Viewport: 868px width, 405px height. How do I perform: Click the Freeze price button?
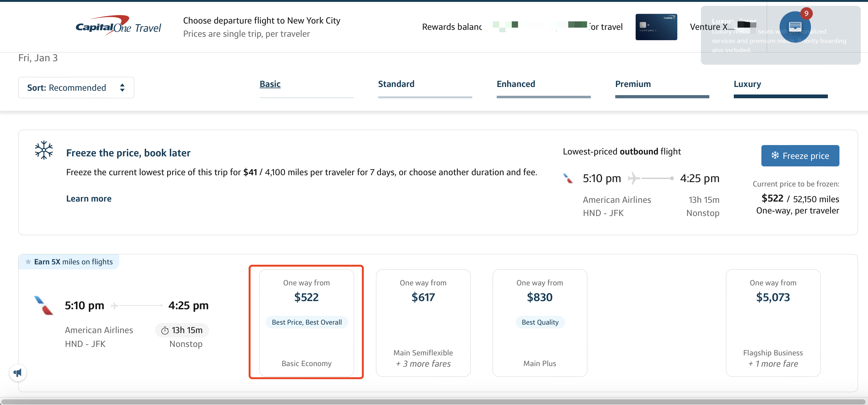coord(800,156)
